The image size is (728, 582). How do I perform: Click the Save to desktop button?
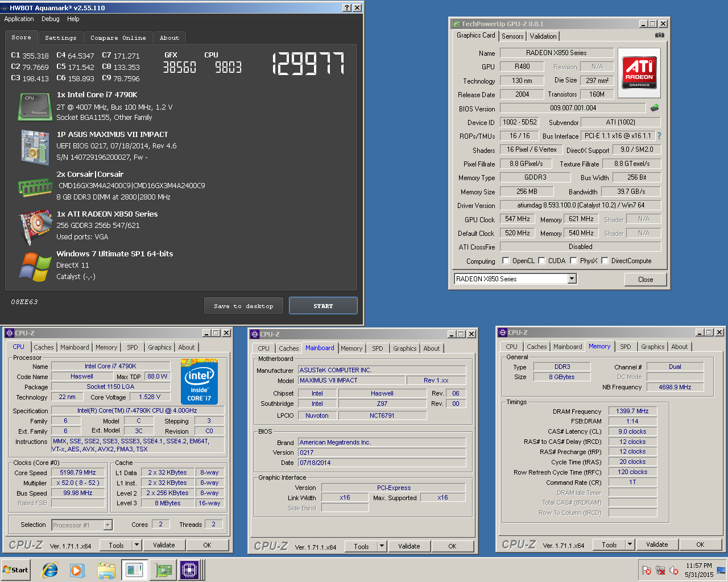(x=243, y=306)
